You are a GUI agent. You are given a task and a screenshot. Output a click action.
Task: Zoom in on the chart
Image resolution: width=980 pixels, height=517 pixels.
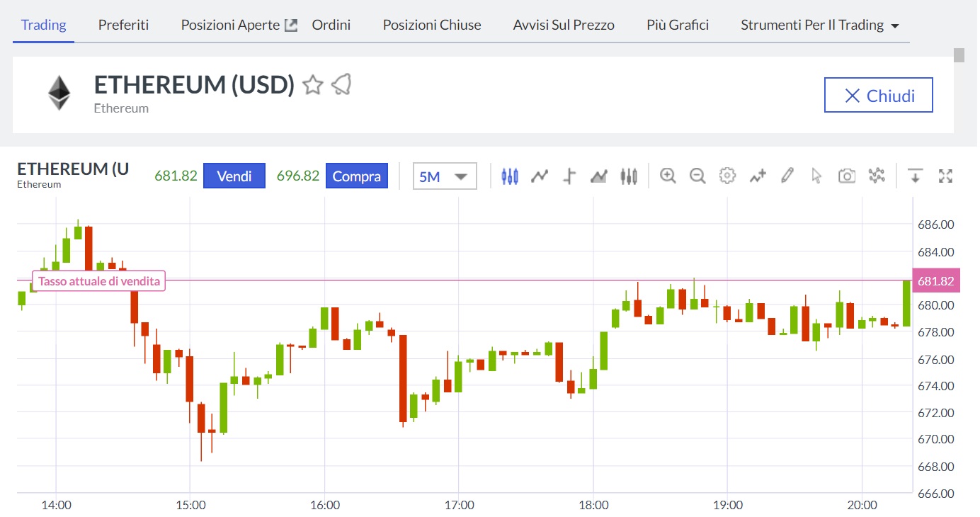point(668,176)
